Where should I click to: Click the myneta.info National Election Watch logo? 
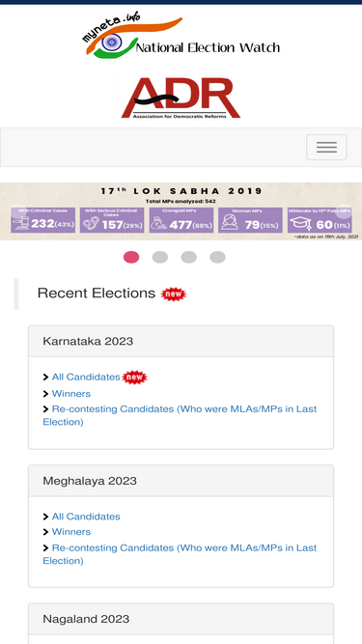coord(182,37)
